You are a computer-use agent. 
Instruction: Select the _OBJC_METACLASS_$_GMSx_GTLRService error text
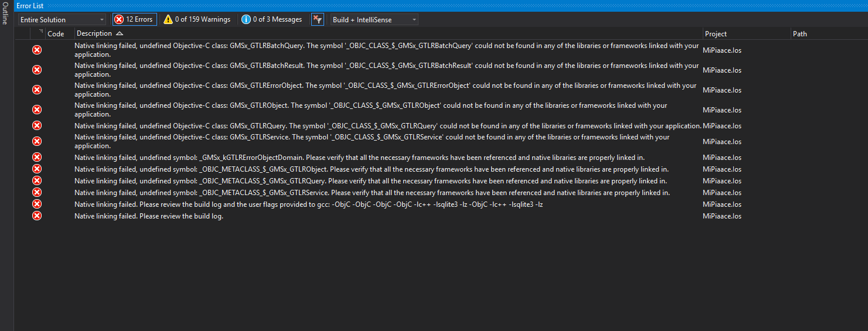coord(372,192)
